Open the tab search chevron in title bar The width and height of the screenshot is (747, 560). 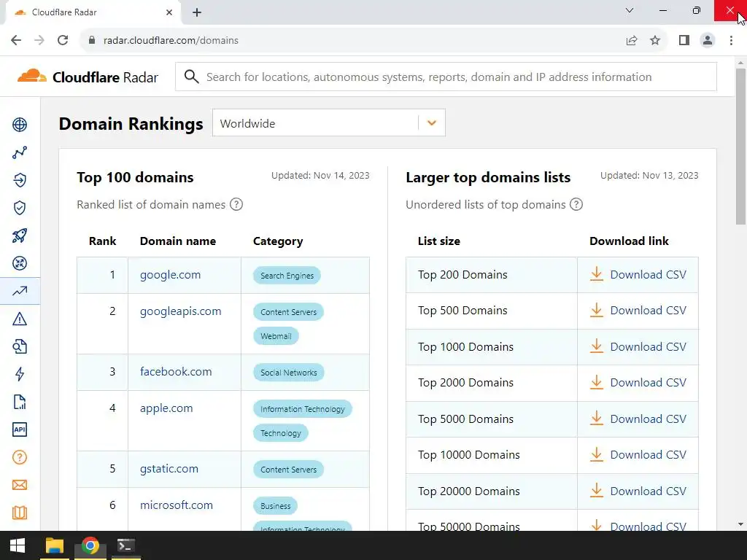click(x=630, y=10)
